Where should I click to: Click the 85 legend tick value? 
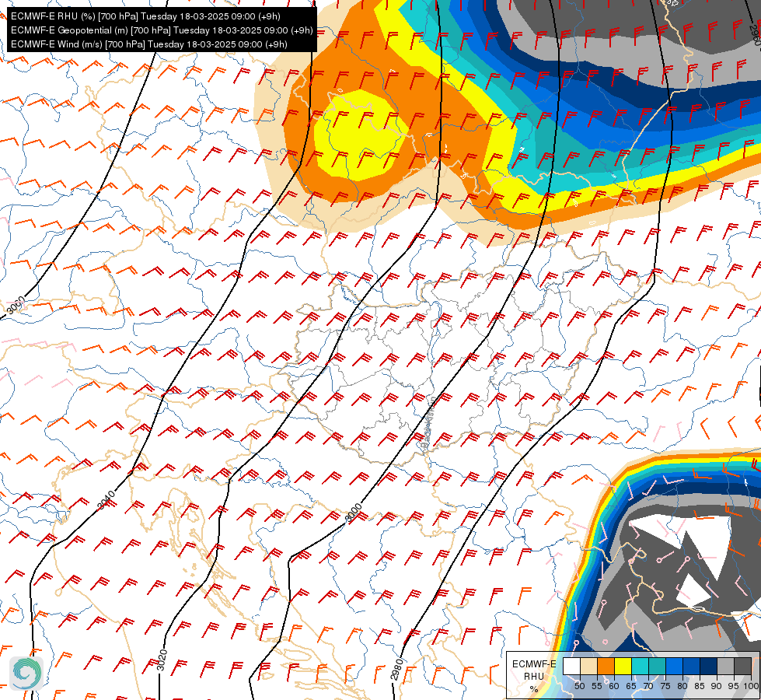point(700,686)
